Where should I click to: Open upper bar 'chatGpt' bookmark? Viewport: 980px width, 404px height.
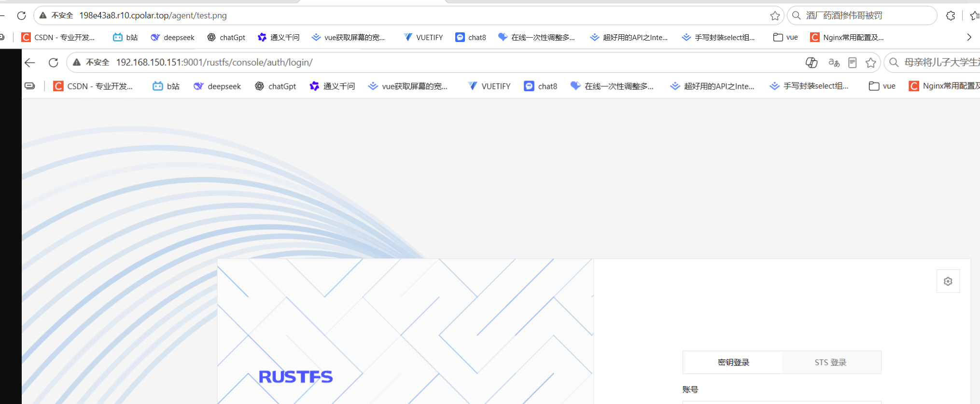[226, 37]
